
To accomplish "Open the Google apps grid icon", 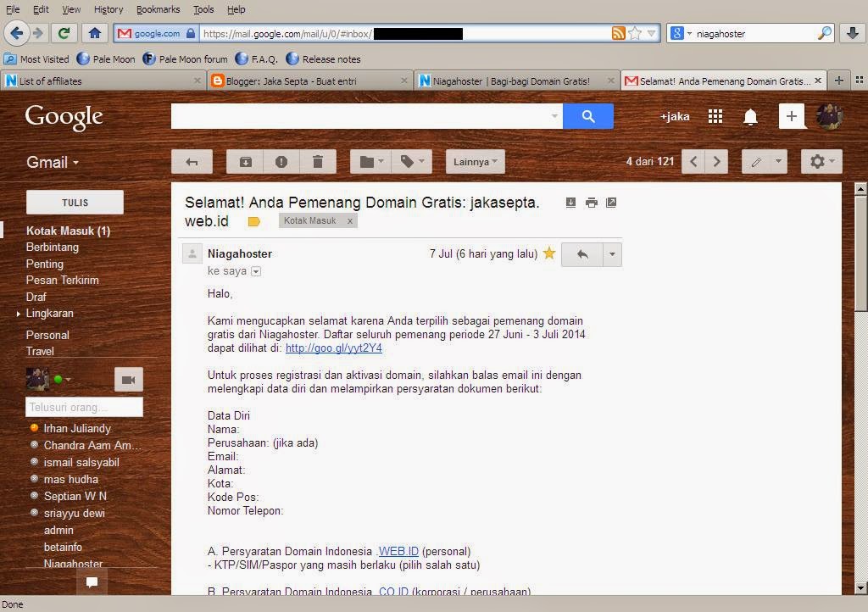I will (715, 116).
